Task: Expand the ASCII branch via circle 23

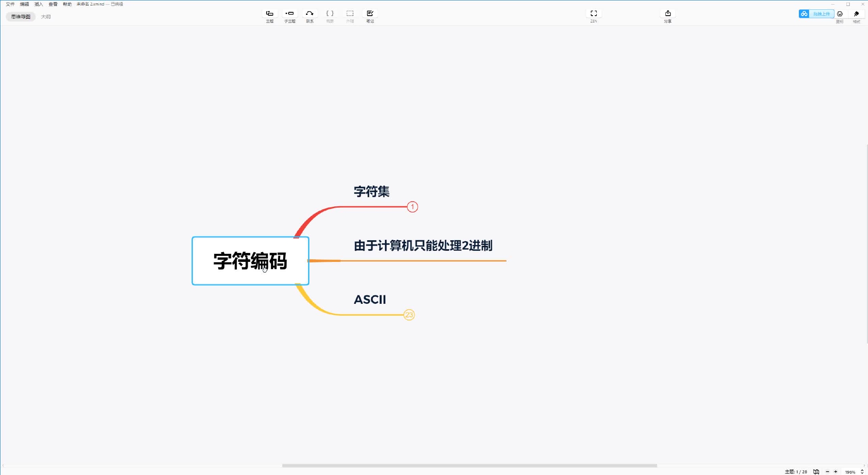Action: 409,315
